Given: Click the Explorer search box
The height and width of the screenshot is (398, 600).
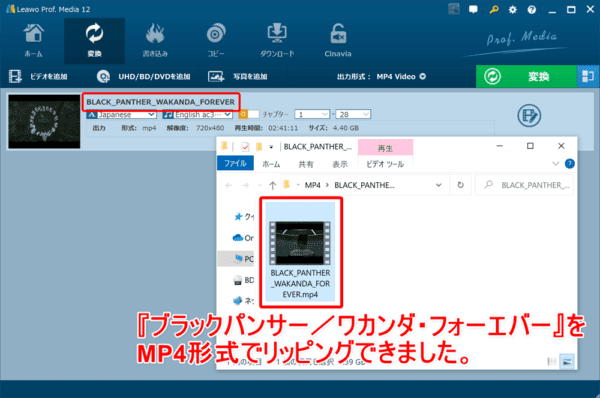Looking at the screenshot, I should tap(524, 185).
